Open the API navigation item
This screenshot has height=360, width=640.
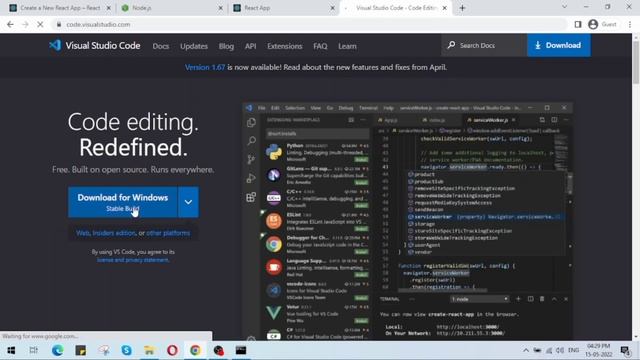251,46
